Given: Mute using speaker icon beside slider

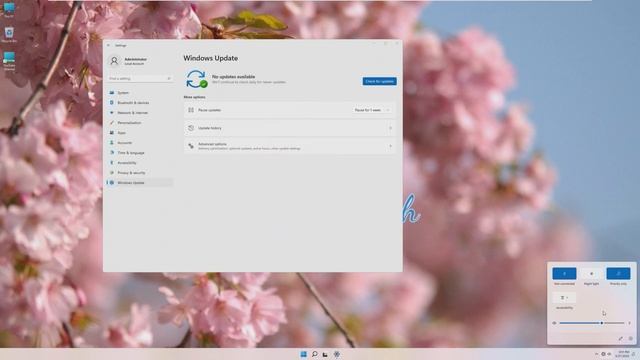Looking at the screenshot, I should point(554,323).
